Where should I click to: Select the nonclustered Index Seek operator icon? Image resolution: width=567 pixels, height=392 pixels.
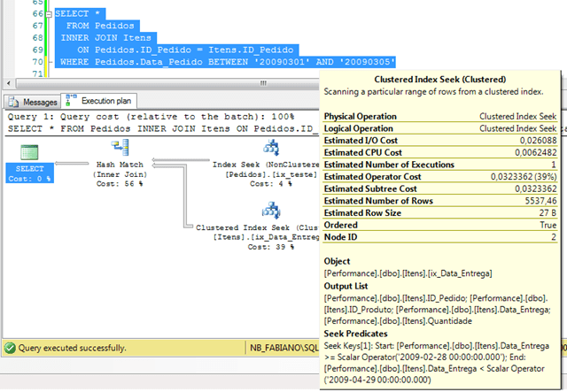coord(271,147)
